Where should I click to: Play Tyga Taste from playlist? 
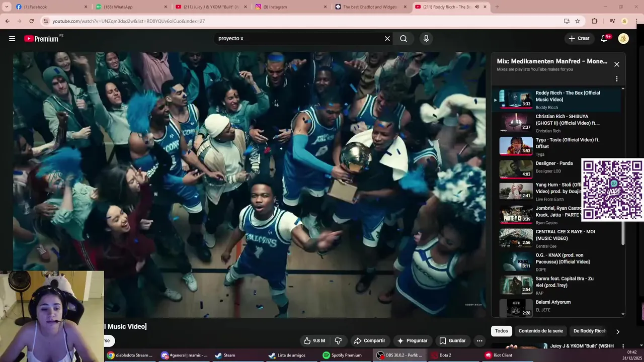pos(556,146)
